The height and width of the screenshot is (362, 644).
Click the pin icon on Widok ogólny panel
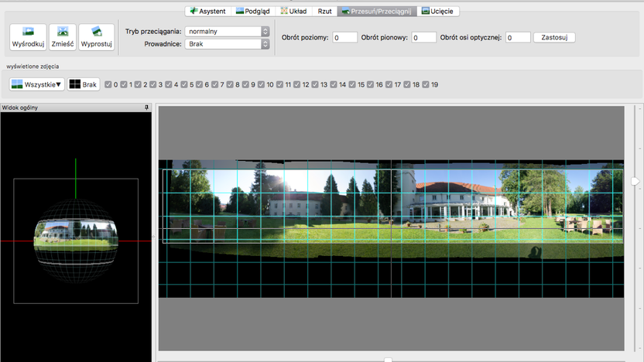click(146, 108)
